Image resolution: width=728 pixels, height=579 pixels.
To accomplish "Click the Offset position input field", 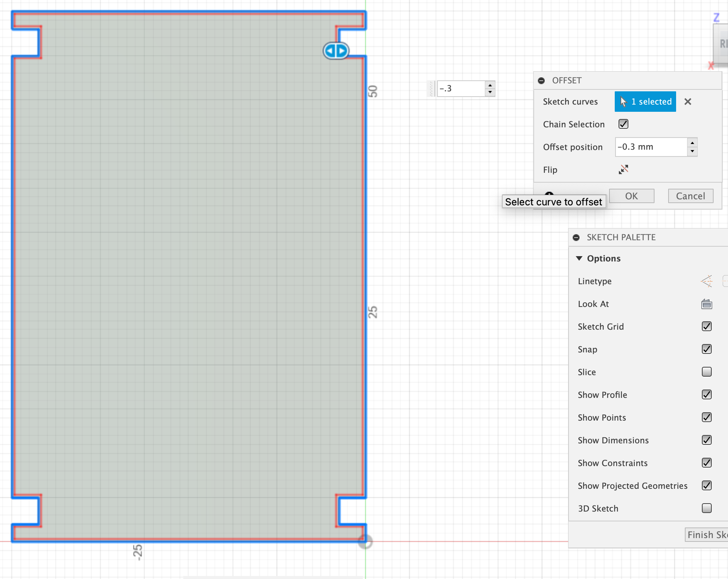I will click(x=650, y=147).
